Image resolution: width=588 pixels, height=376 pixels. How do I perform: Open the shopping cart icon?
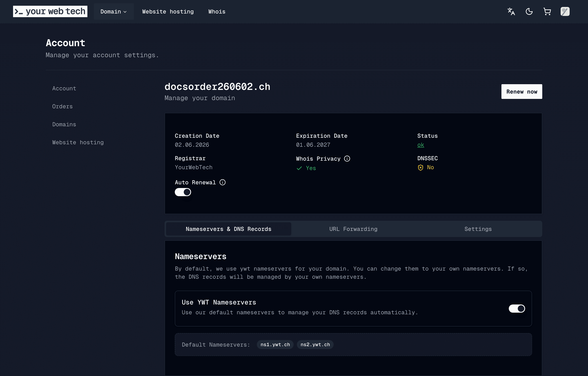coord(547,11)
